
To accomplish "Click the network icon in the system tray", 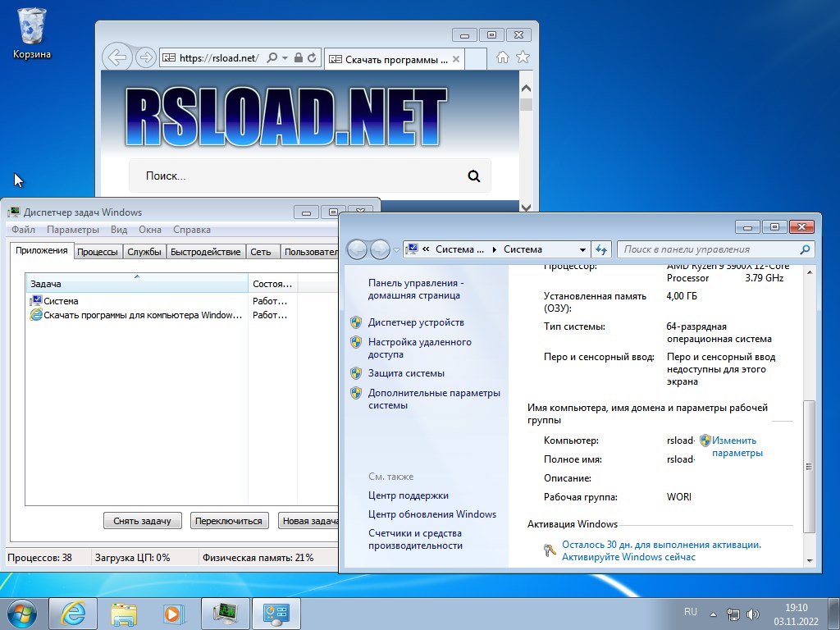I will pyautogui.click(x=733, y=613).
